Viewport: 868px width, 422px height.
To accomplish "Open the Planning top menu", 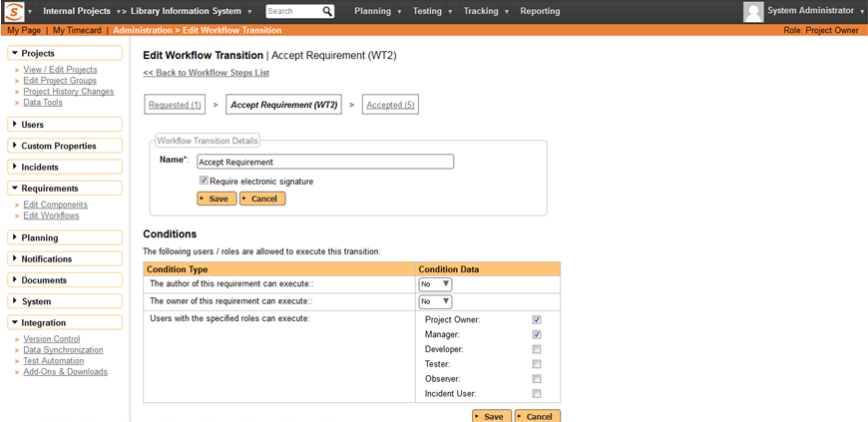I will coord(378,11).
